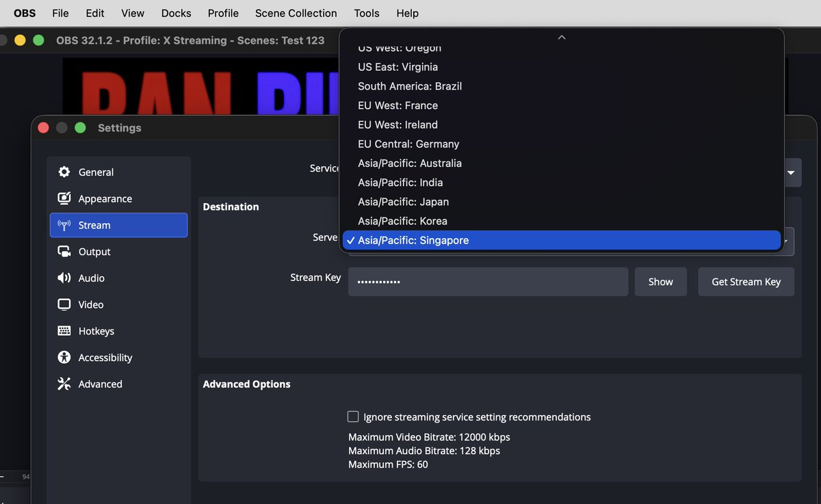Expand the Service dropdown arrow

point(791,173)
